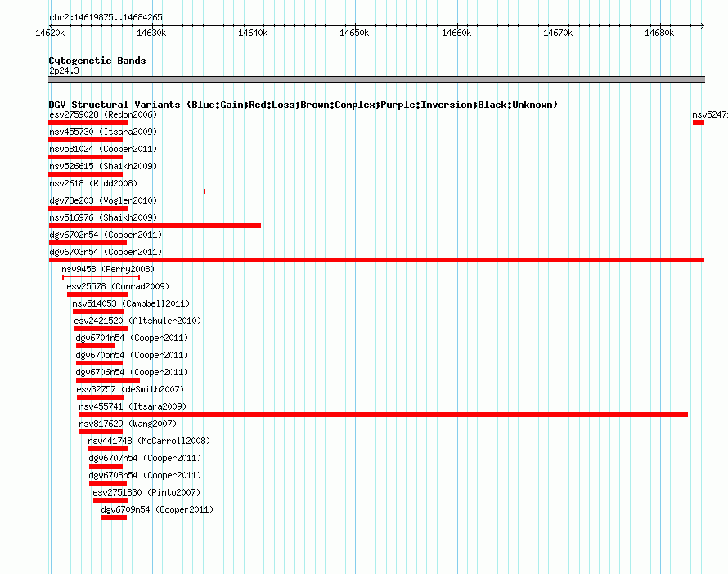
Task: Open dgv6705n54 (Cooper2011) variant label
Action: pyautogui.click(x=132, y=355)
